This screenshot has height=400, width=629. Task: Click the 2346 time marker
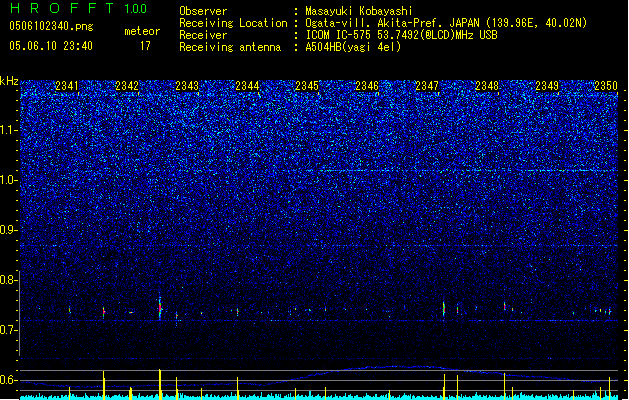point(367,86)
